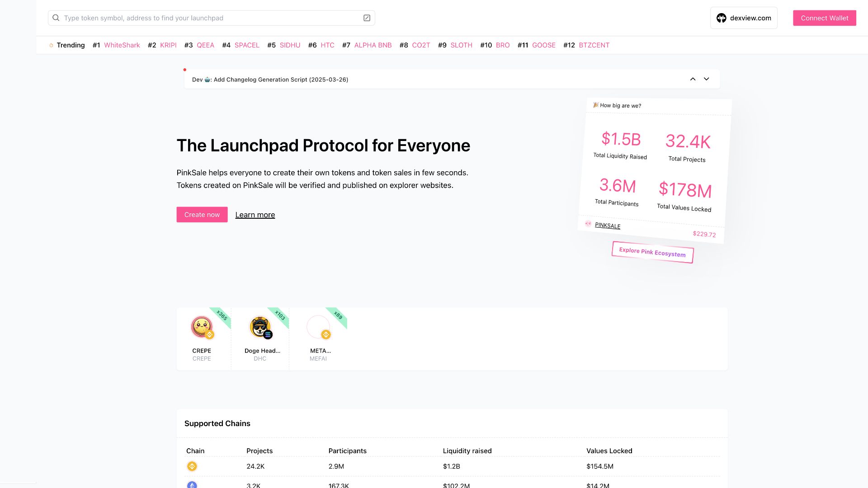Click the MEFAI ticker label
This screenshot has width=868, height=488.
coord(318,359)
